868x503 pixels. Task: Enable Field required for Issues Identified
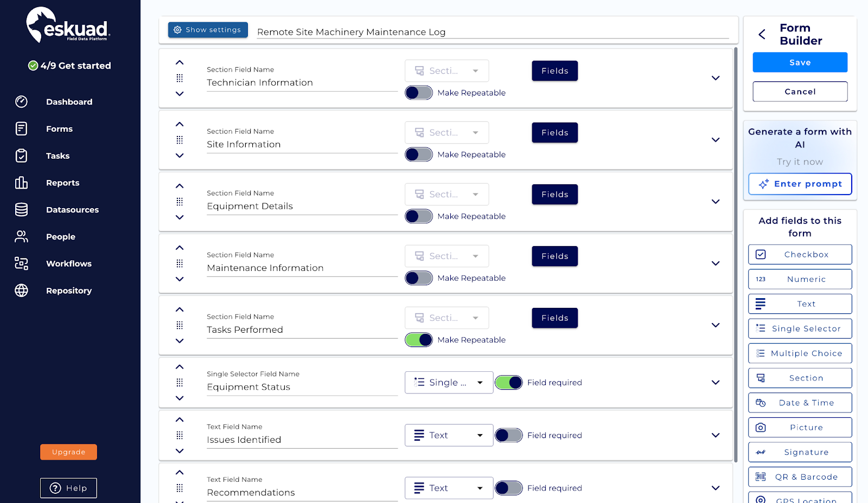click(509, 435)
